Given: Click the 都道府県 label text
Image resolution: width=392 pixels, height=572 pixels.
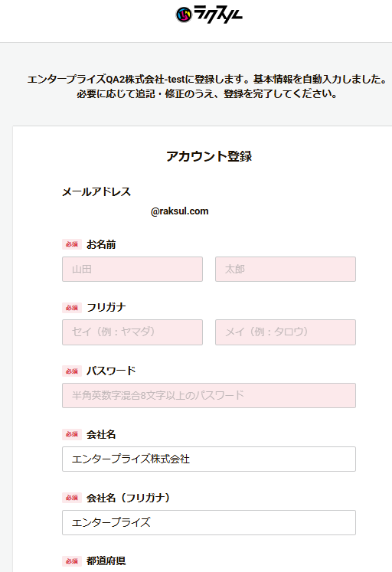Looking at the screenshot, I should [x=106, y=561].
